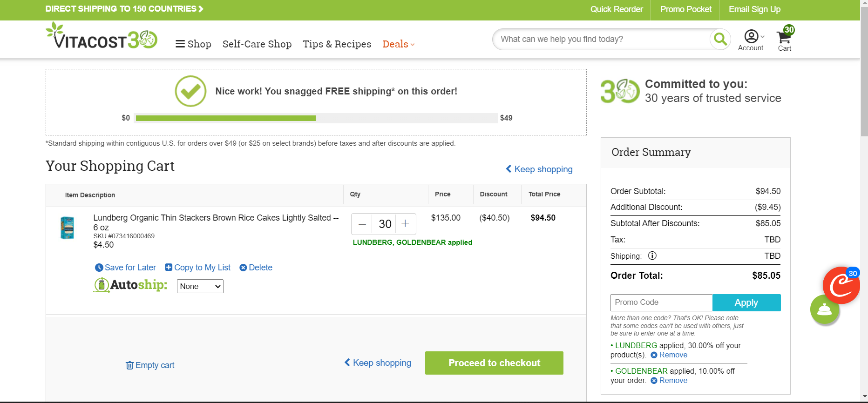The height and width of the screenshot is (403, 868).
Task: Save the rice cakes for later
Action: pyautogui.click(x=126, y=268)
